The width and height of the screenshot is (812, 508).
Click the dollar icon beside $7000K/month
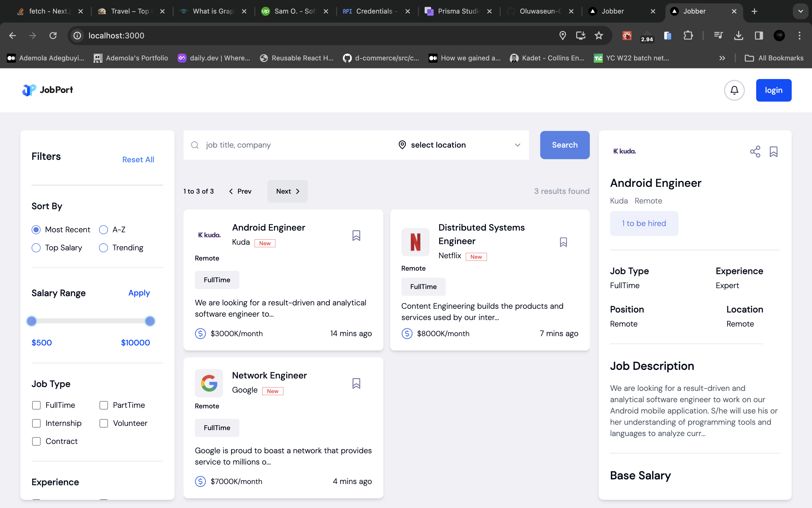pos(200,481)
